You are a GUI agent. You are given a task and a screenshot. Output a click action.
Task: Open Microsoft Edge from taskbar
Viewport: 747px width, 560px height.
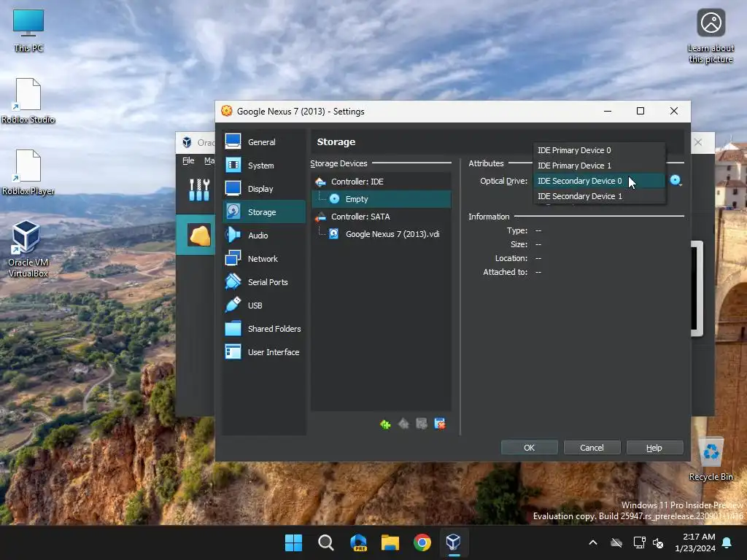(358, 542)
